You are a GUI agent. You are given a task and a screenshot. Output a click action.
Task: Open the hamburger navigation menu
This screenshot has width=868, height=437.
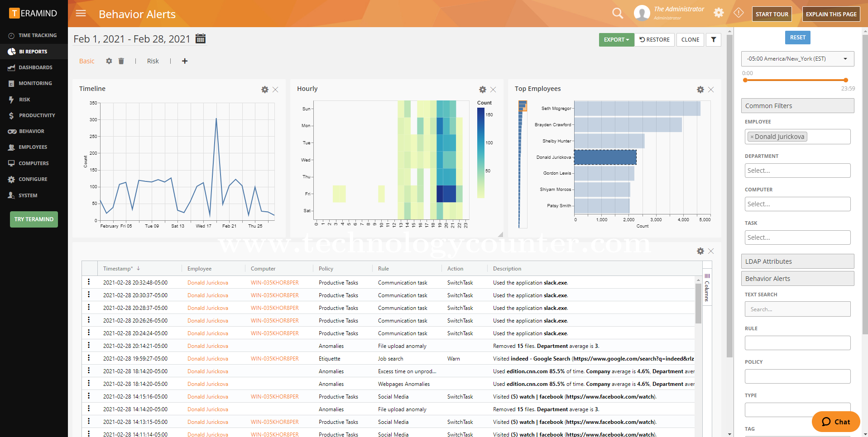click(x=81, y=14)
